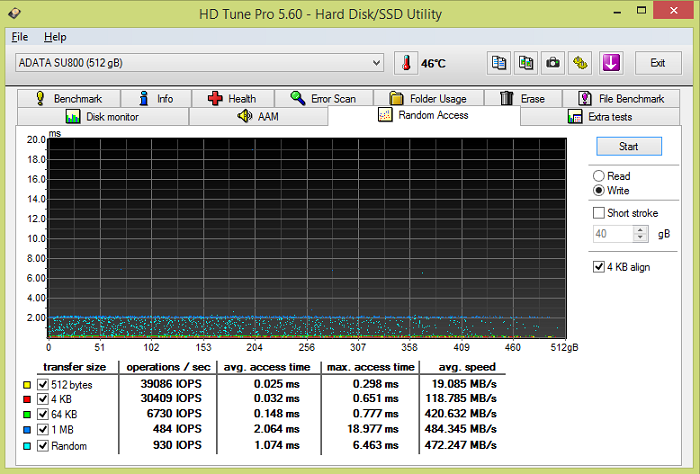This screenshot has height=474, width=700.
Task: Uncheck the 1 MB transfer size
Action: click(43, 429)
